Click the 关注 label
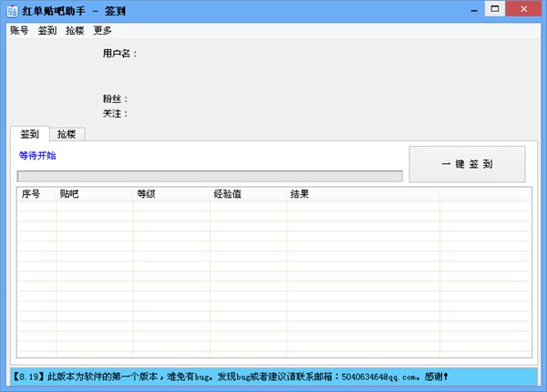The width and height of the screenshot is (547, 392). click(x=115, y=114)
